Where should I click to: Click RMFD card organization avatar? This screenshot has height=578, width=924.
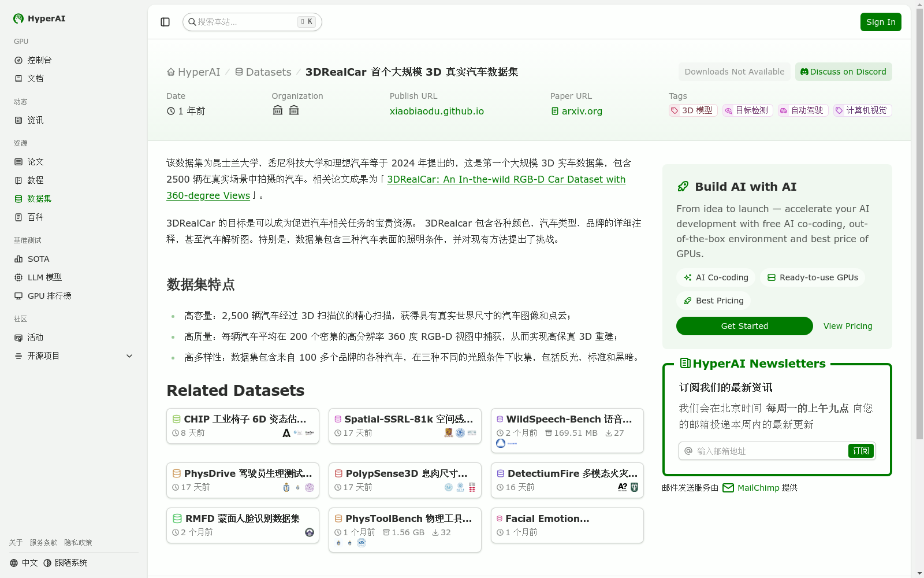[x=310, y=532]
